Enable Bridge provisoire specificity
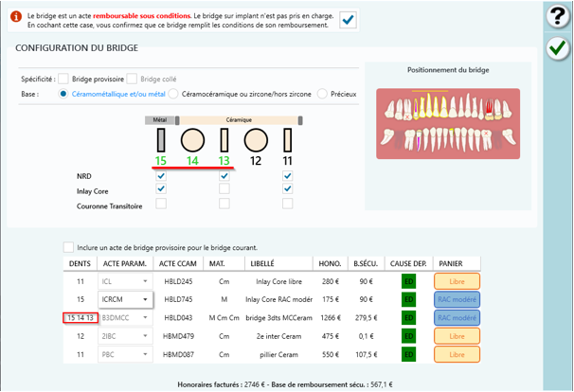Viewport: 574px width, 392px height. point(63,79)
